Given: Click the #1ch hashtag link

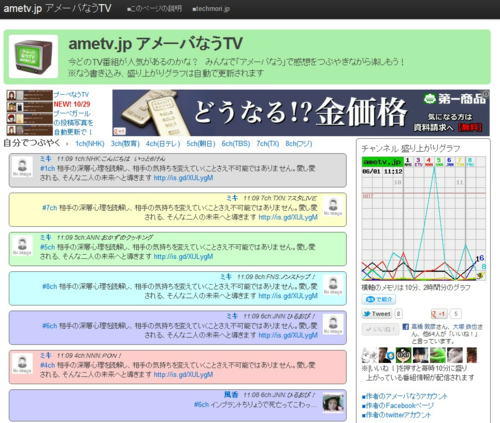Looking at the screenshot, I should click(47, 168).
